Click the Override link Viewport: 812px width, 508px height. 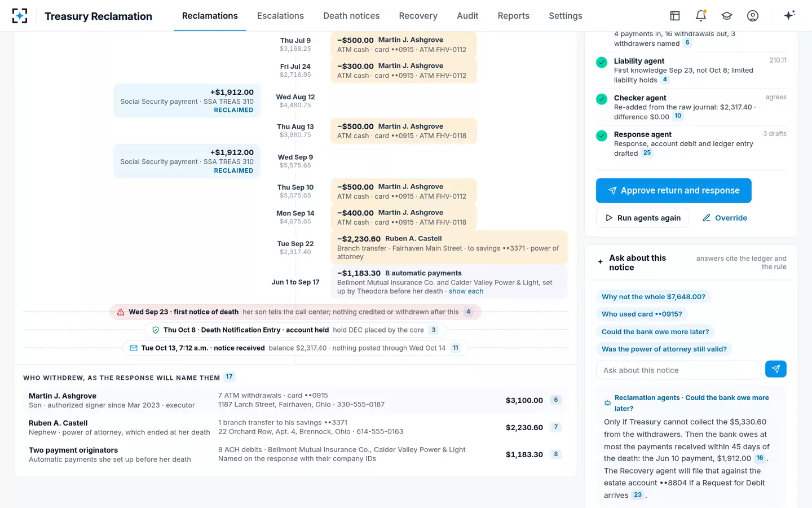pyautogui.click(x=725, y=218)
